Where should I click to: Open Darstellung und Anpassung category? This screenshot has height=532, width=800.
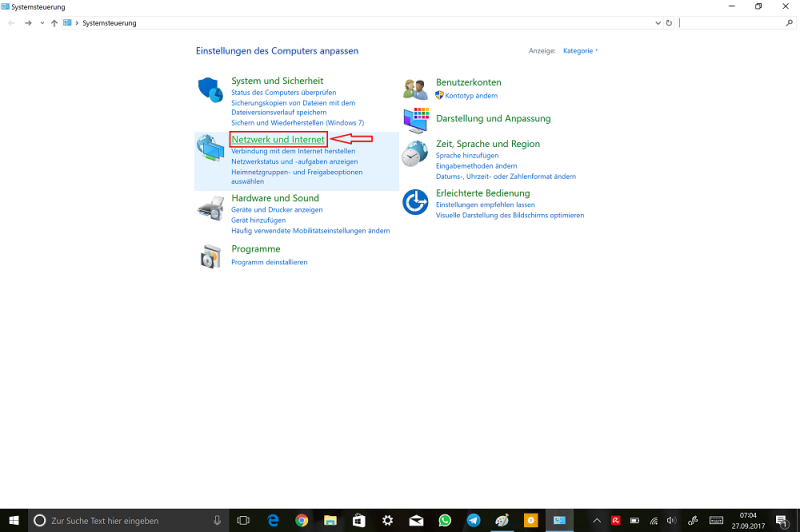coord(493,118)
